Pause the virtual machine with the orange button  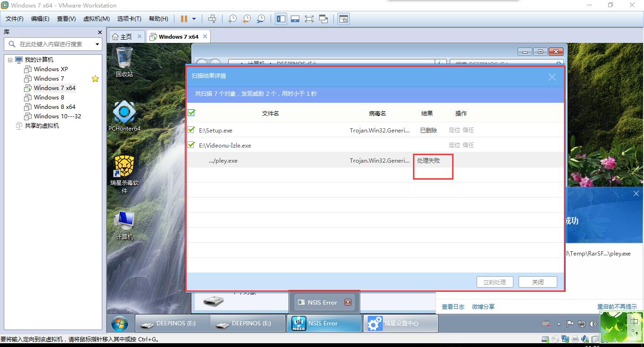(184, 19)
